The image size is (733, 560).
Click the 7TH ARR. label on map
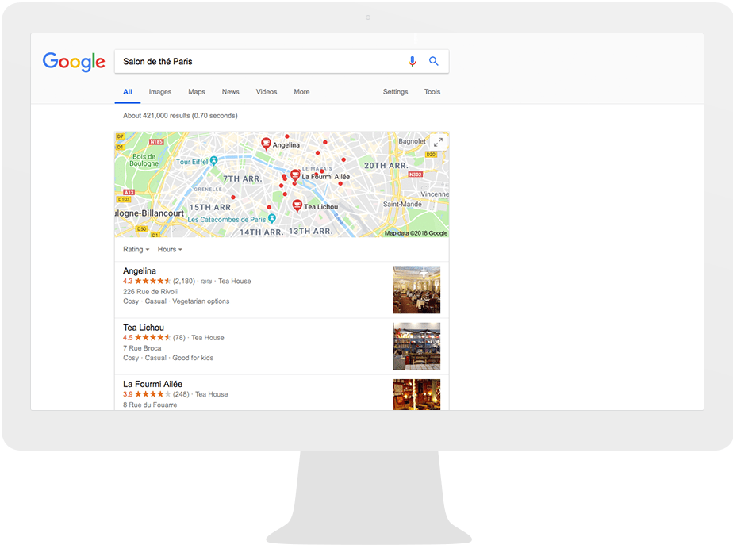click(242, 178)
